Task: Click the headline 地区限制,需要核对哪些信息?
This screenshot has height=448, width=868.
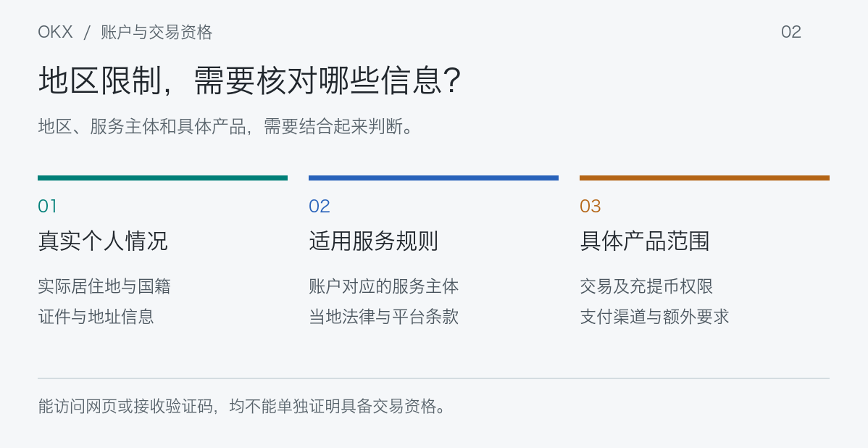Action: (249, 81)
